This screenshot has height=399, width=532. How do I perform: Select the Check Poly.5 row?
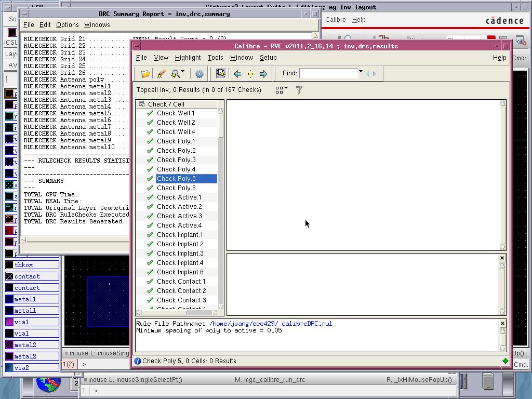point(187,179)
